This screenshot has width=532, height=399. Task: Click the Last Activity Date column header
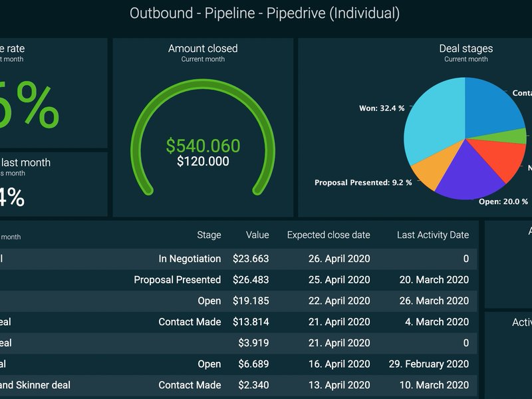tap(433, 235)
